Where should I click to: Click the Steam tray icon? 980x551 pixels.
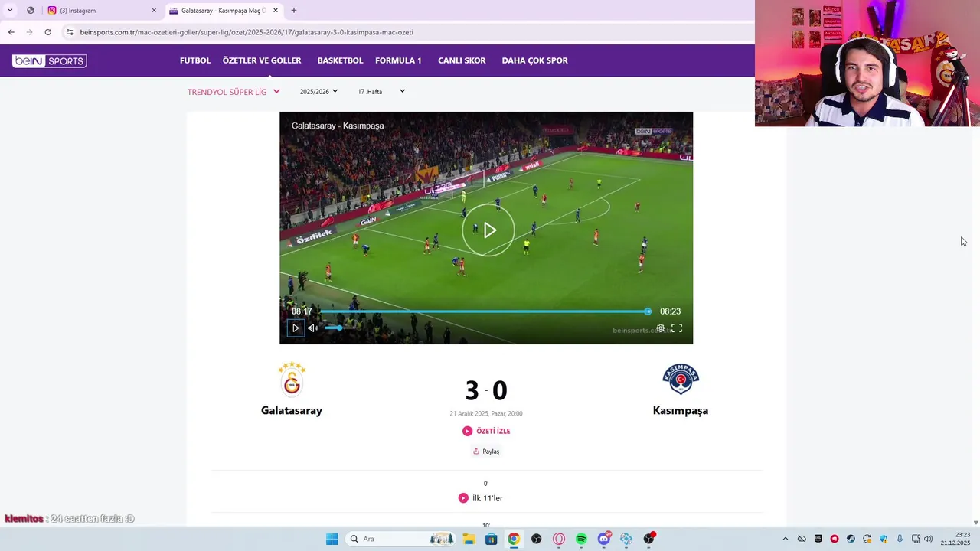(x=851, y=539)
